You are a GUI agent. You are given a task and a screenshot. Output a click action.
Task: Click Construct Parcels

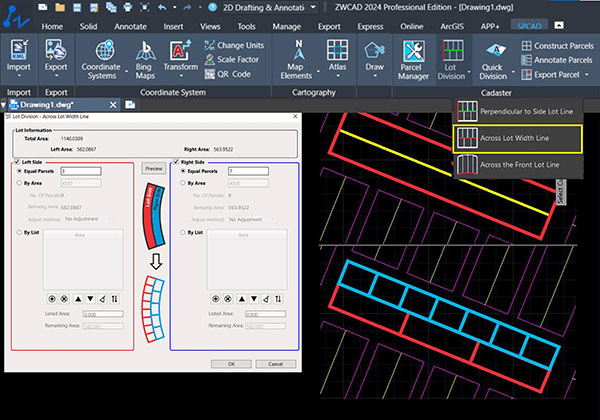558,46
